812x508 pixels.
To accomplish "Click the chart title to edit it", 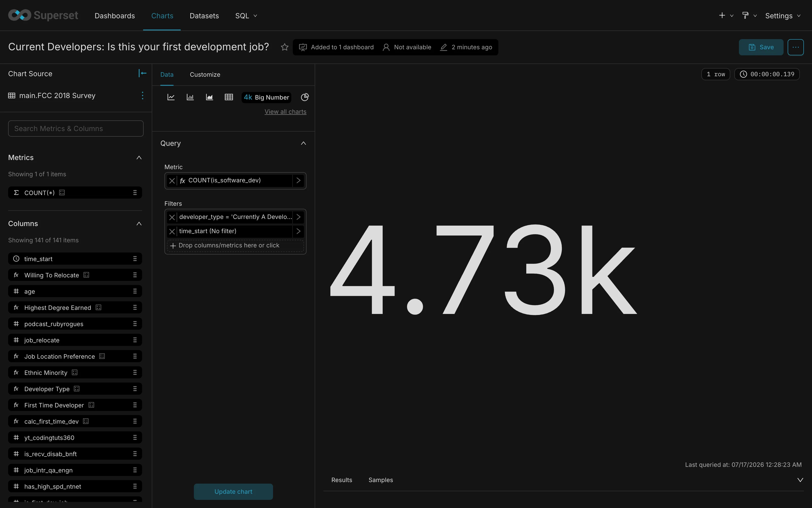I will click(139, 47).
